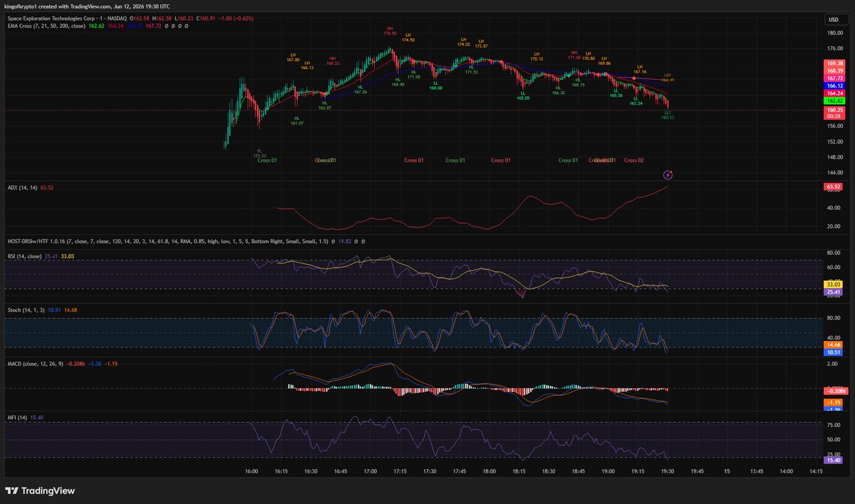Viewport: 855px width, 504px height.
Task: Click the purple lightning bolt icon
Action: [668, 174]
